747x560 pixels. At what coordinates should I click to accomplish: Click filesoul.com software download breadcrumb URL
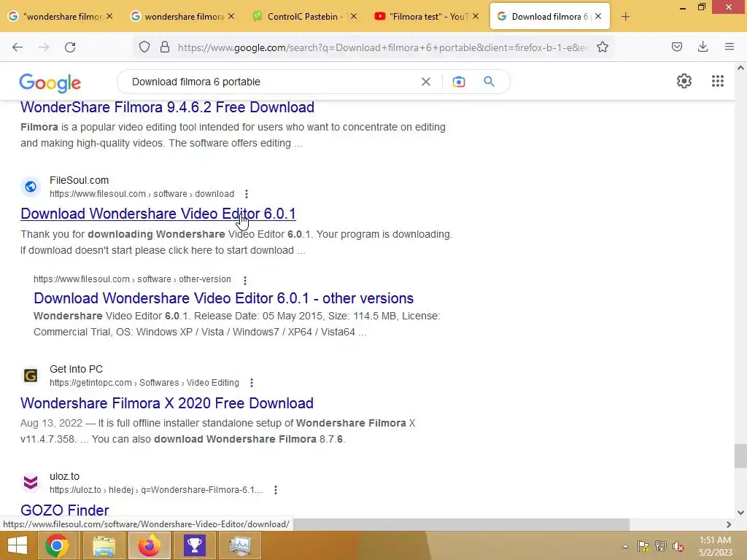click(x=142, y=194)
